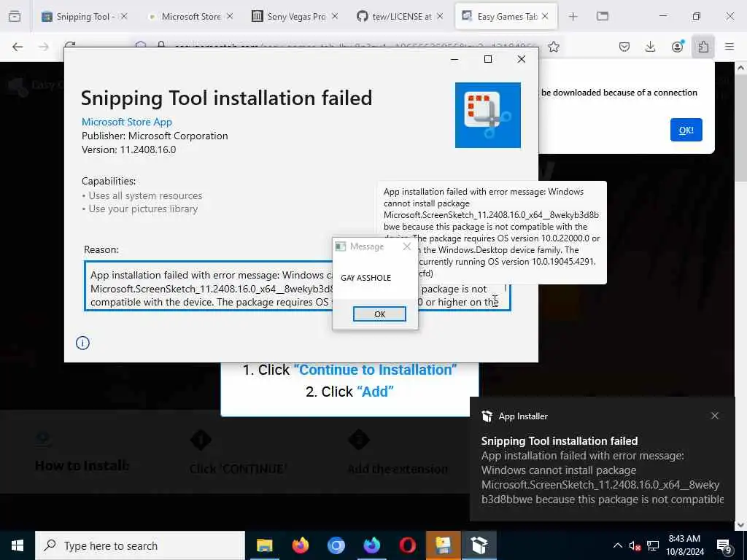Viewport: 747px width, 560px height.
Task: Click Publisher: Microsoft Corporation text
Action: coord(155,136)
